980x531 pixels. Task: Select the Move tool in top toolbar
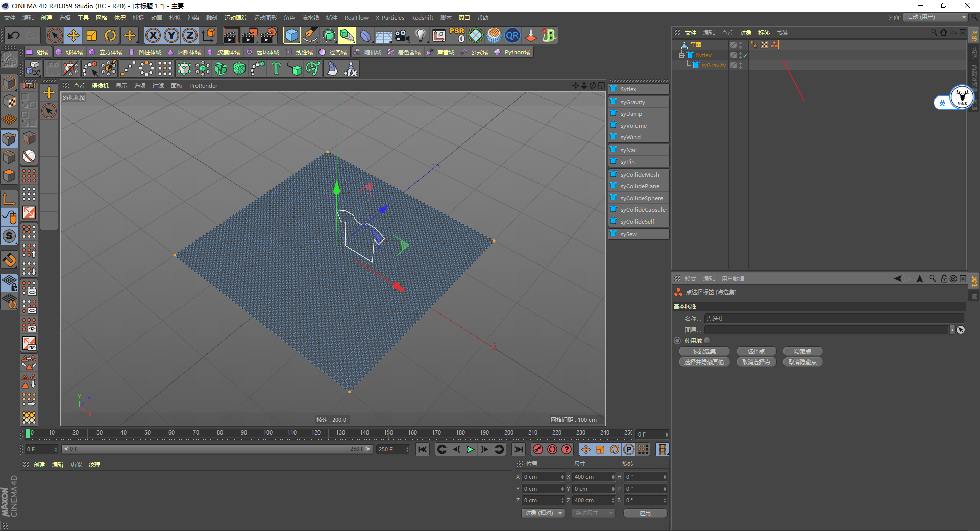[73, 35]
